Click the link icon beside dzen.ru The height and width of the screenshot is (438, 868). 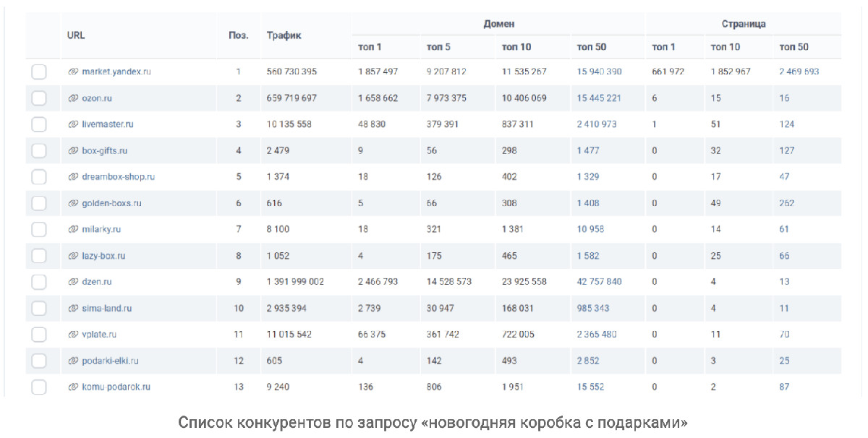(x=73, y=282)
